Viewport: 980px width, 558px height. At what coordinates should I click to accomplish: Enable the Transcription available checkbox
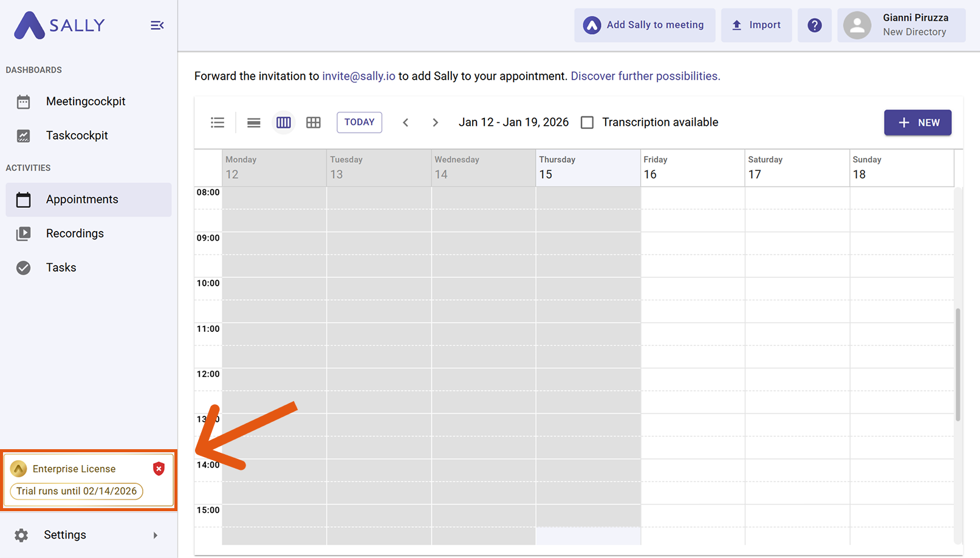[x=587, y=123]
